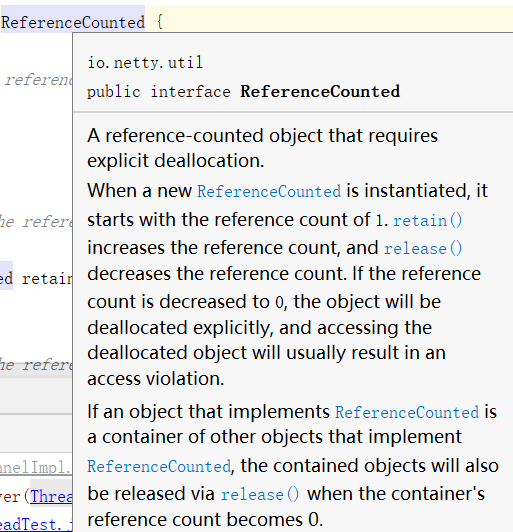Follow the release() link after "released via"
The height and width of the screenshot is (532, 513).
[260, 494]
